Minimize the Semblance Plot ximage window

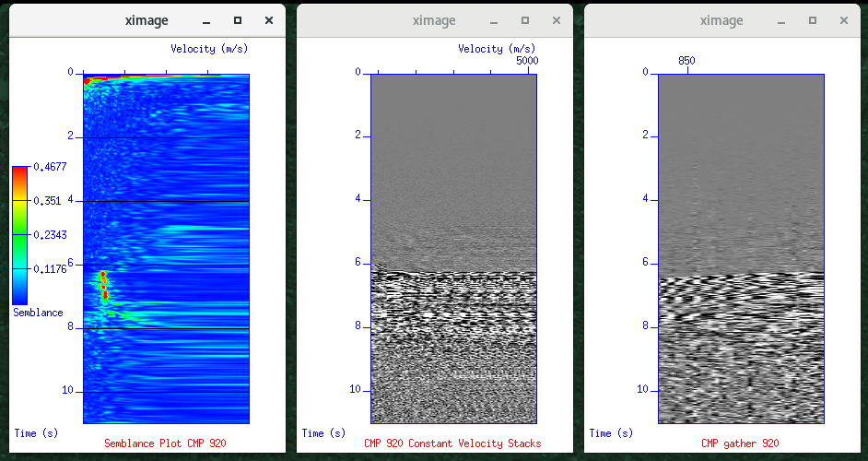205,20
